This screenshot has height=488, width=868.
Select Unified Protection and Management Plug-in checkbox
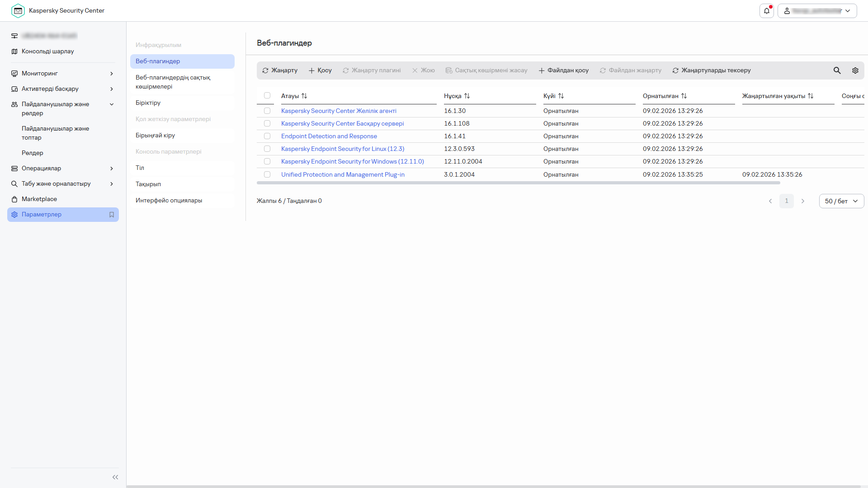[x=267, y=174]
